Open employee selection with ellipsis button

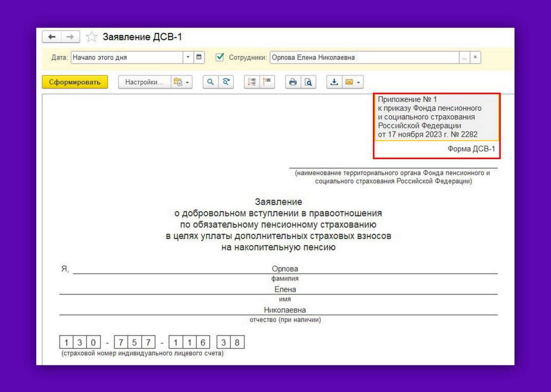464,57
